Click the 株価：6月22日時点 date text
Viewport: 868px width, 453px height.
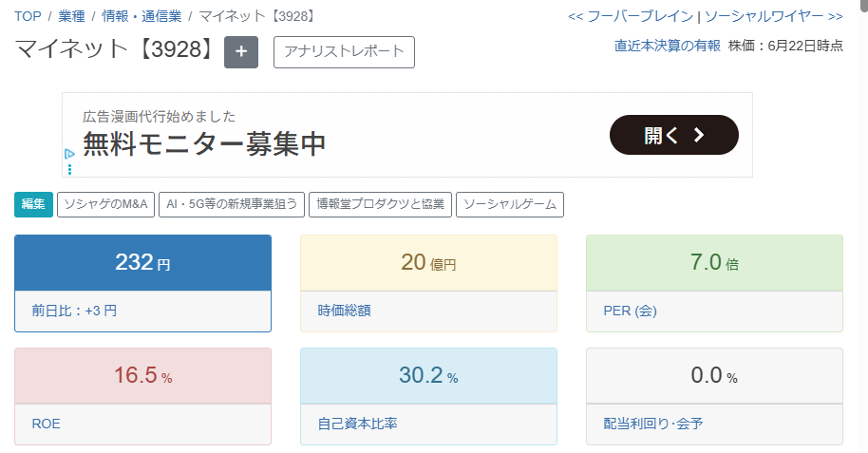pos(785,46)
